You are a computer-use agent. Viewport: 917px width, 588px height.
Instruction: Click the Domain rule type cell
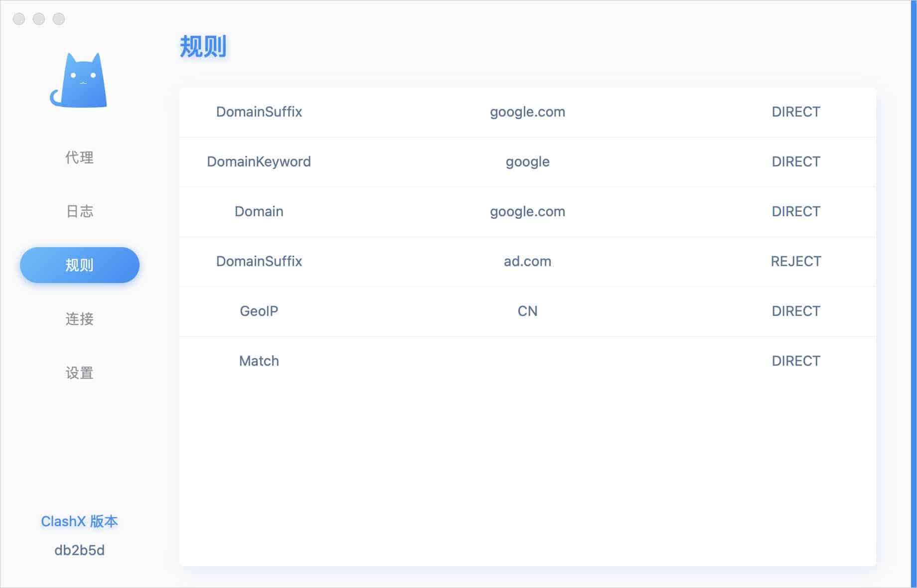tap(259, 211)
